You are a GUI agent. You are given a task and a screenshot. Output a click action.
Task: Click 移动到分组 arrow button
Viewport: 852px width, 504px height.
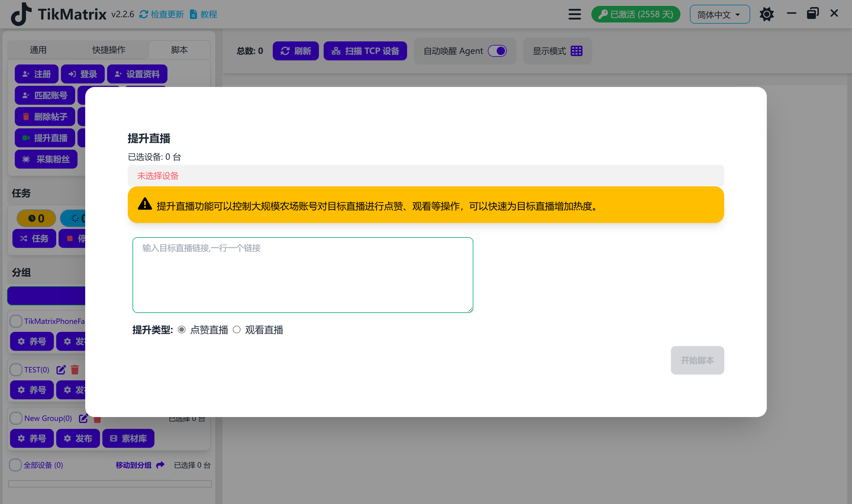tap(140, 465)
